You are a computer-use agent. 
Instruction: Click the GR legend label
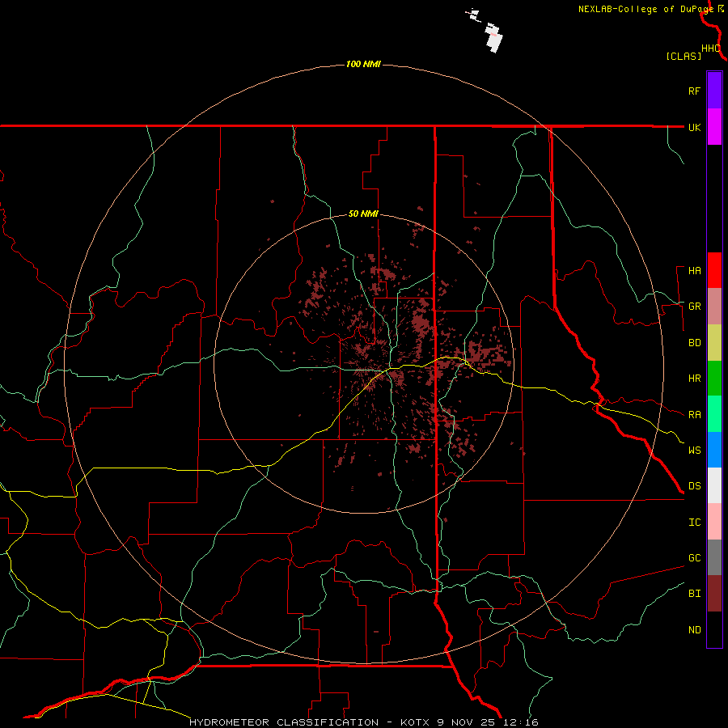coord(694,307)
